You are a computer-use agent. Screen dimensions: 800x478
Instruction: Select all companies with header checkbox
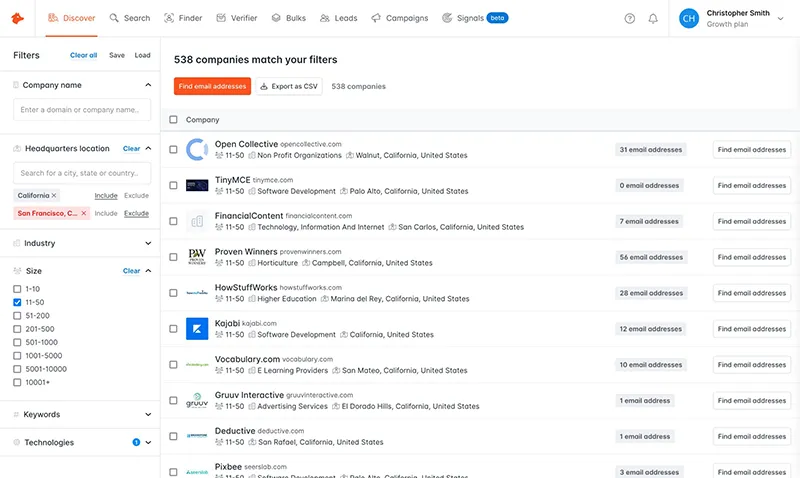point(173,119)
